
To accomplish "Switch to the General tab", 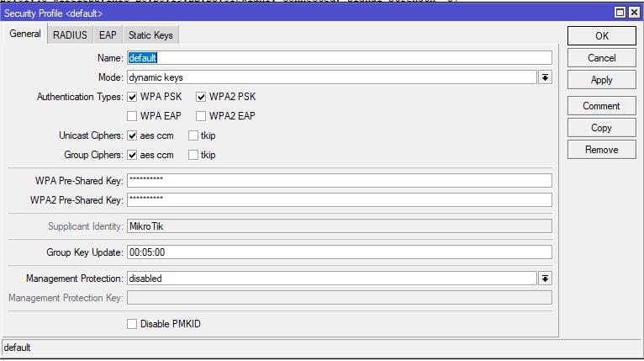I will click(x=25, y=34).
